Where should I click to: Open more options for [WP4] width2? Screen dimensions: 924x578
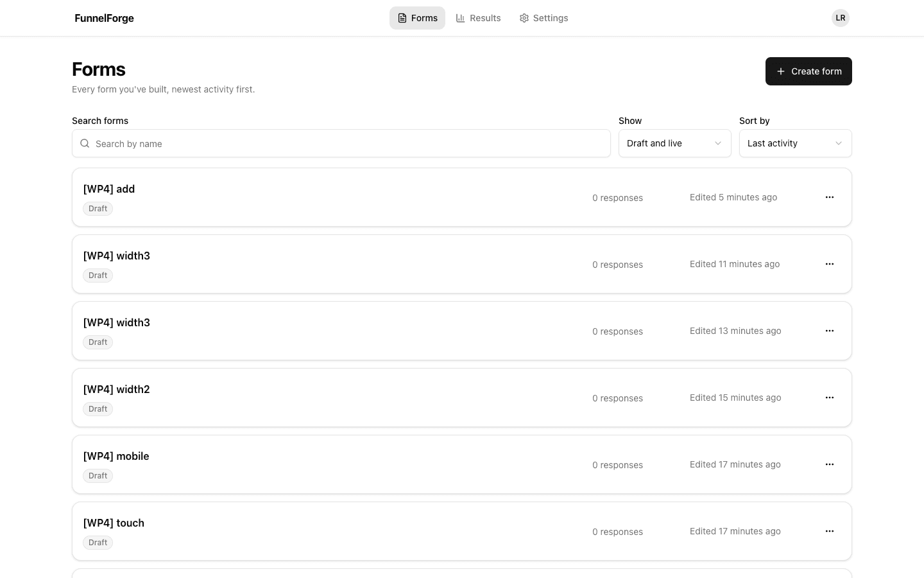830,398
